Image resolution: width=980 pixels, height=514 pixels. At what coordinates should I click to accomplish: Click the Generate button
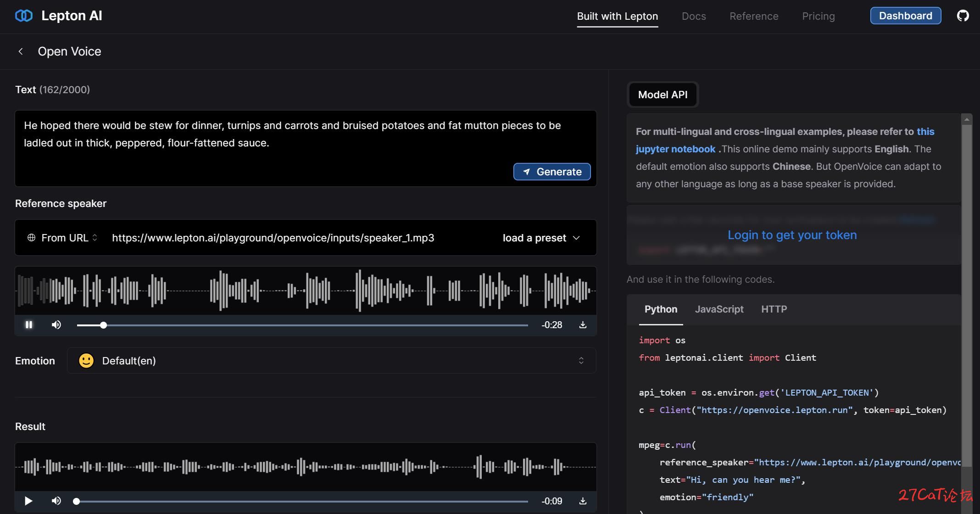(552, 172)
